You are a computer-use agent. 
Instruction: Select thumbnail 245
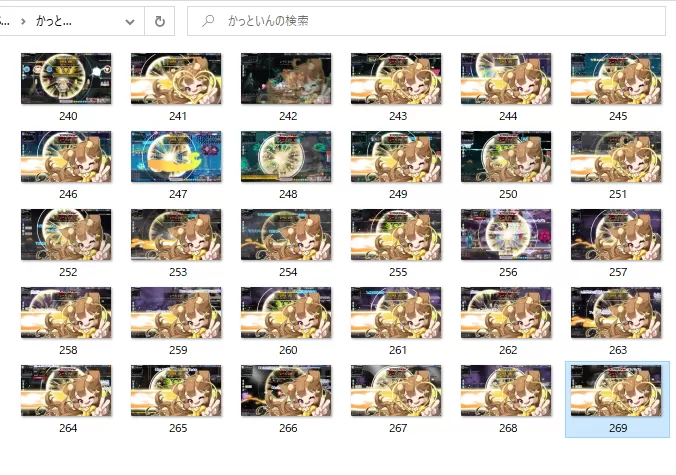[x=616, y=78]
